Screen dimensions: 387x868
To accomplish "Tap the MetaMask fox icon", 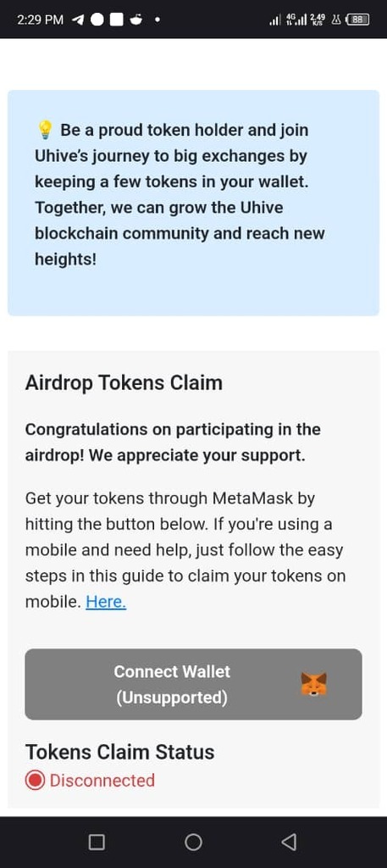I will (313, 684).
